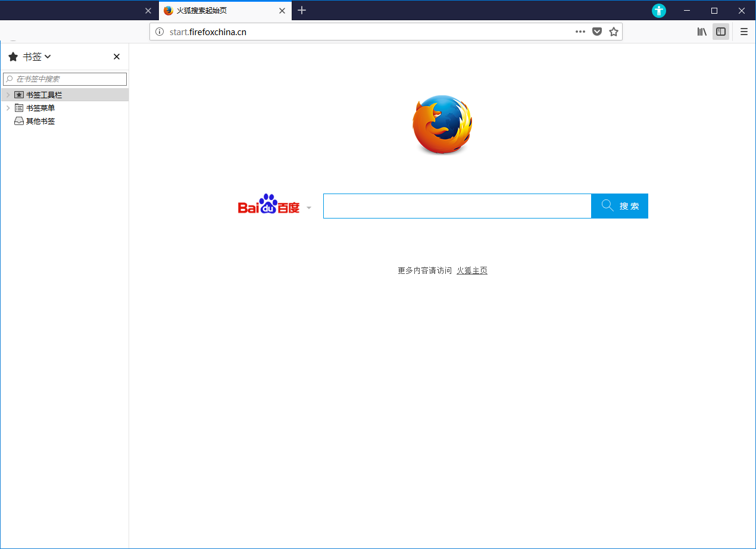This screenshot has height=549, width=756.
Task: Open the Baidu search engine dropdown arrow
Action: [308, 208]
